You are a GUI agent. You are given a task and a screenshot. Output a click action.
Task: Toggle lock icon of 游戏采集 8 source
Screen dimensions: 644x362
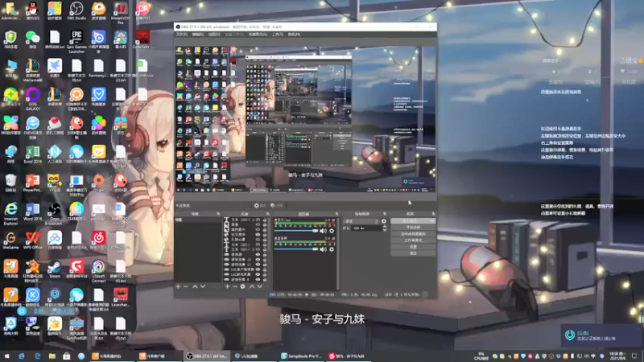(x=265, y=279)
